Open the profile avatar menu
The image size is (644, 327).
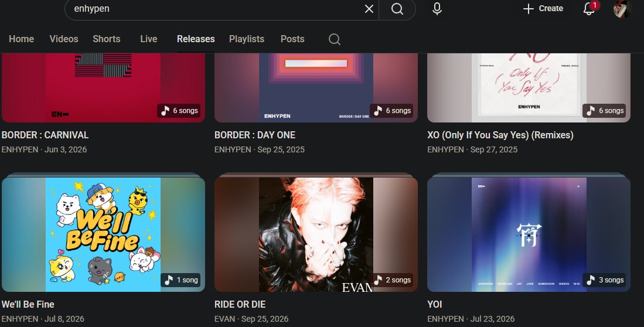(x=622, y=9)
